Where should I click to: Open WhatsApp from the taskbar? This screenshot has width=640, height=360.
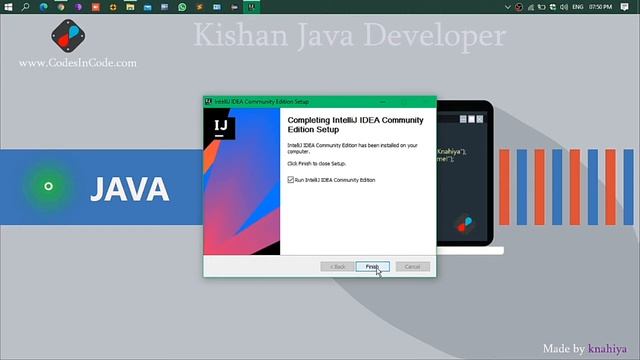click(x=182, y=7)
